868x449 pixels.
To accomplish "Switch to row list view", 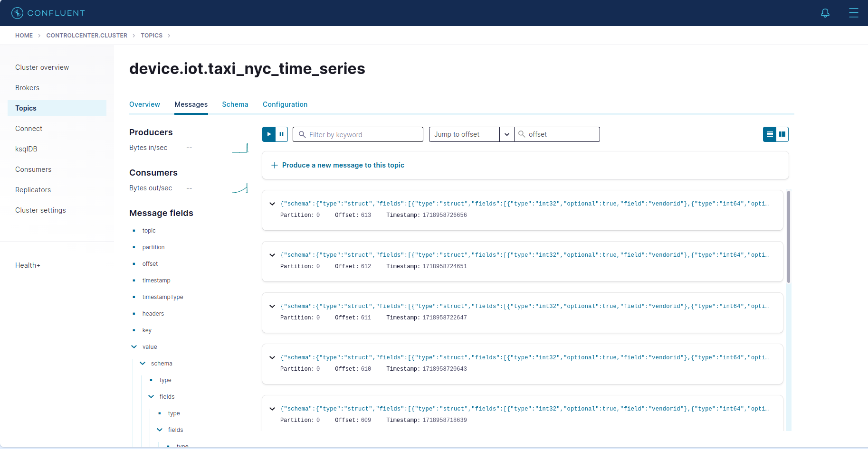I will coord(770,134).
